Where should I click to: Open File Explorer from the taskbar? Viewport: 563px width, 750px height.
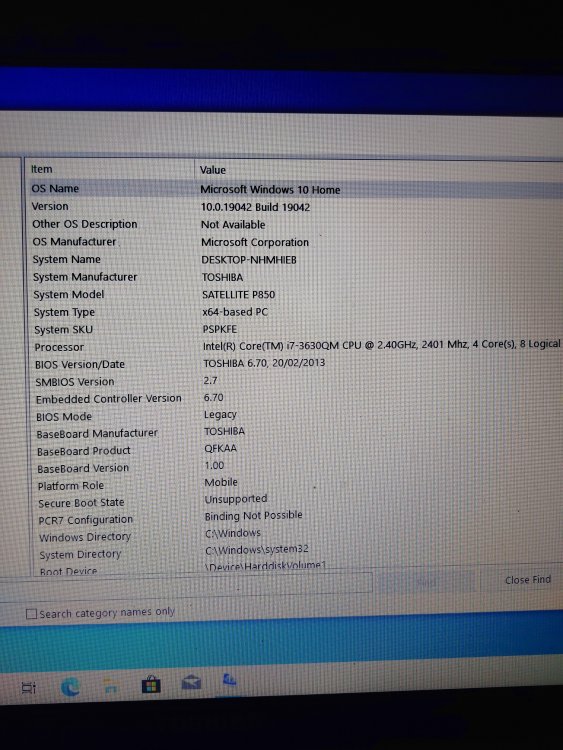pos(111,686)
